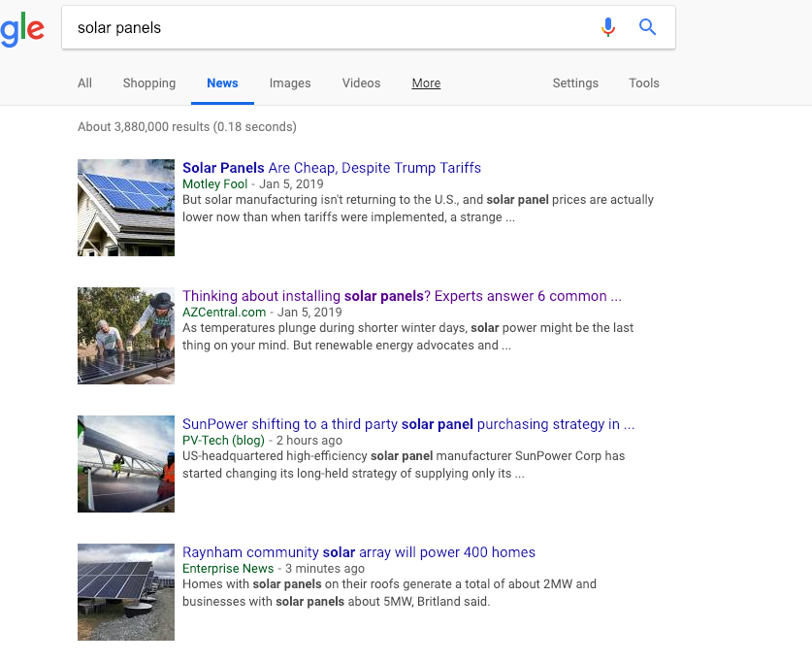Click the blue magnifier search button
812x663 pixels.
click(x=647, y=27)
